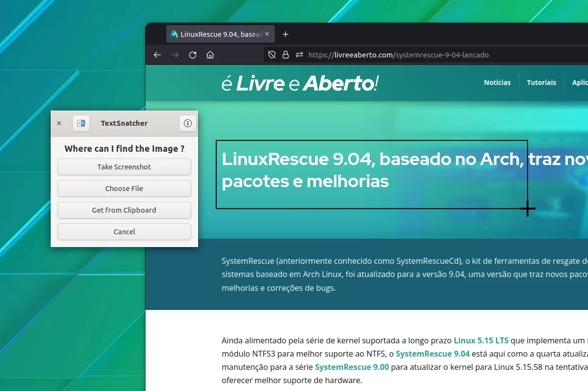Image resolution: width=588 pixels, height=391 pixels.
Task: Reload the current browser page
Action: [x=193, y=55]
